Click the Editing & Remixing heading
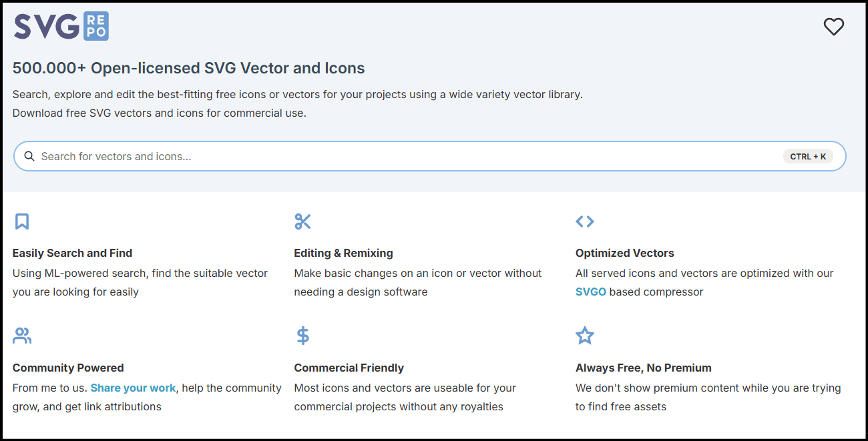 click(343, 253)
